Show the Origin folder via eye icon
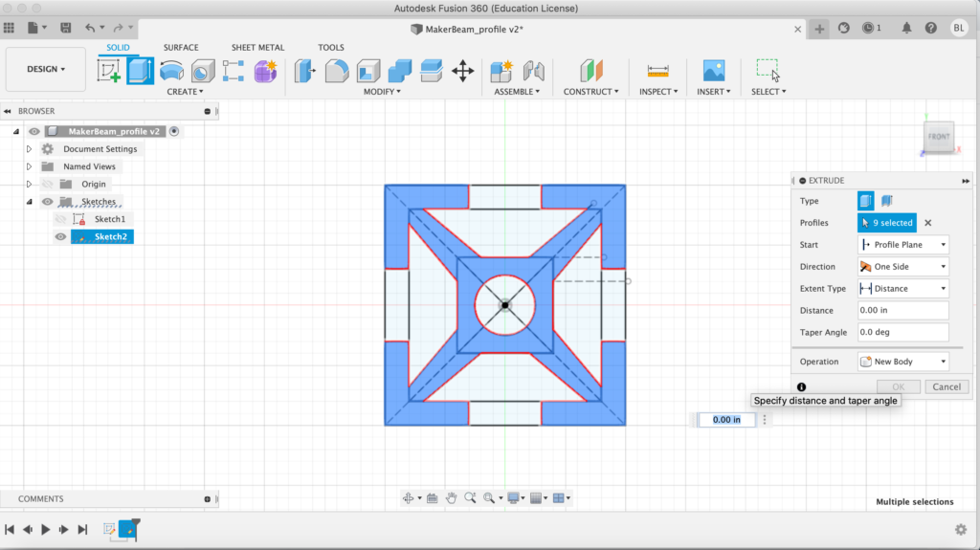Viewport: 980px width, 550px height. click(x=47, y=184)
